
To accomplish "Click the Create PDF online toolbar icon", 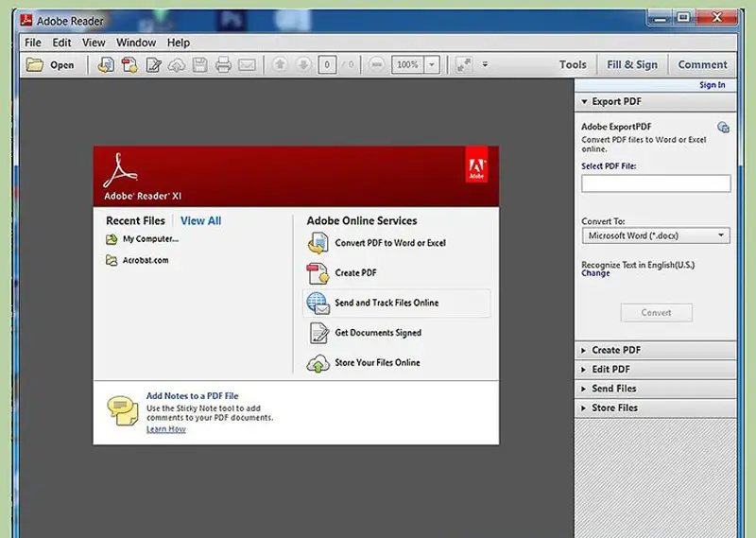I will [129, 64].
